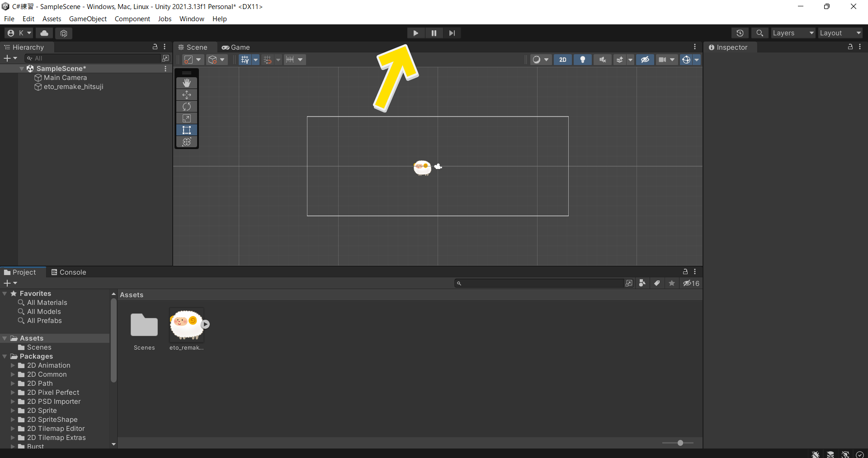This screenshot has width=868, height=458.
Task: Open Undo History icon
Action: (740, 33)
